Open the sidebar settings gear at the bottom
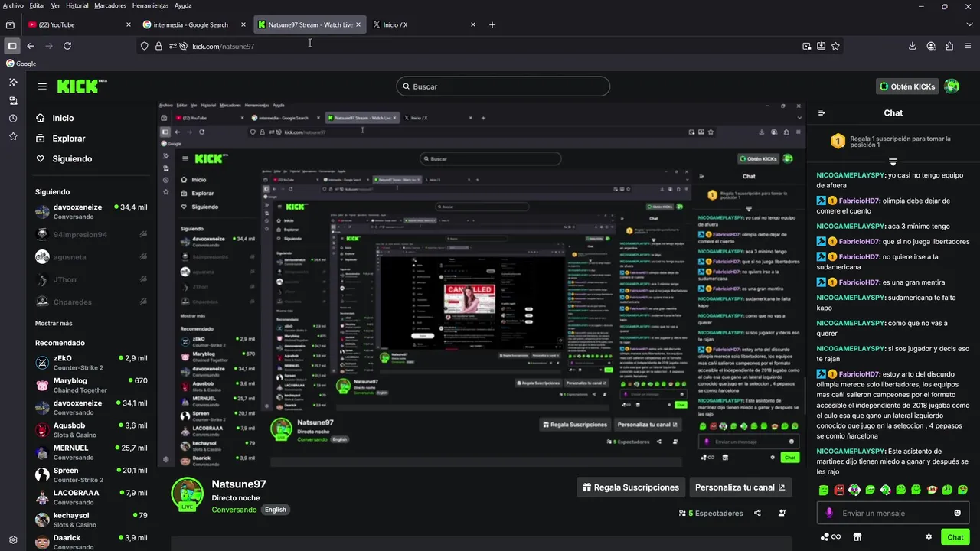The height and width of the screenshot is (551, 980). (x=13, y=540)
